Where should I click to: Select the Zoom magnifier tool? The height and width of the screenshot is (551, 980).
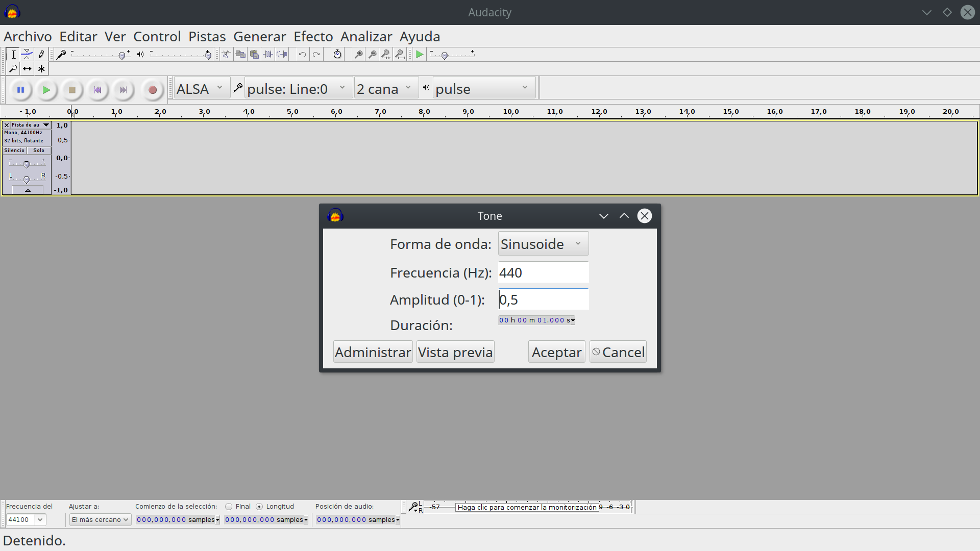click(13, 68)
